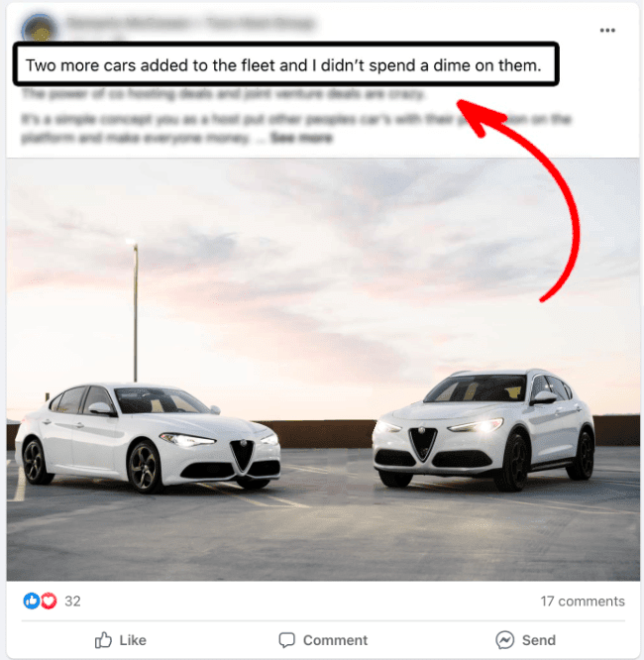Click the Like button label
Screen dimensions: 644x660
(133, 640)
